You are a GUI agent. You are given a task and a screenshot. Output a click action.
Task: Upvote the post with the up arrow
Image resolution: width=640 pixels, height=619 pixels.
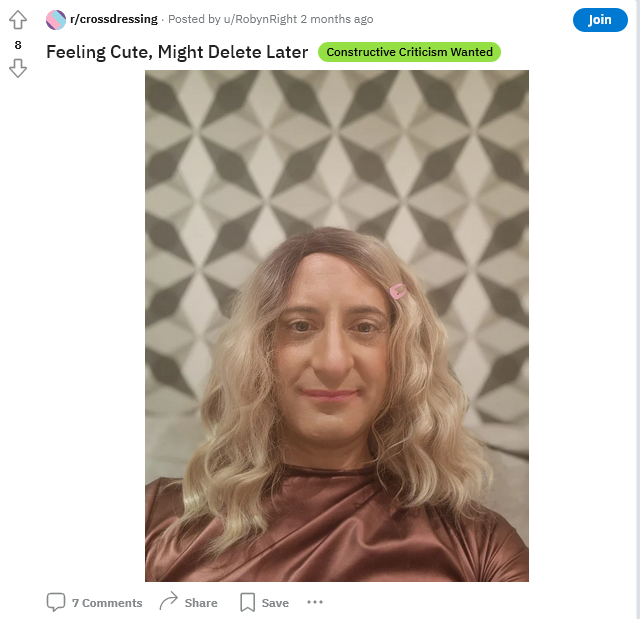(18, 20)
